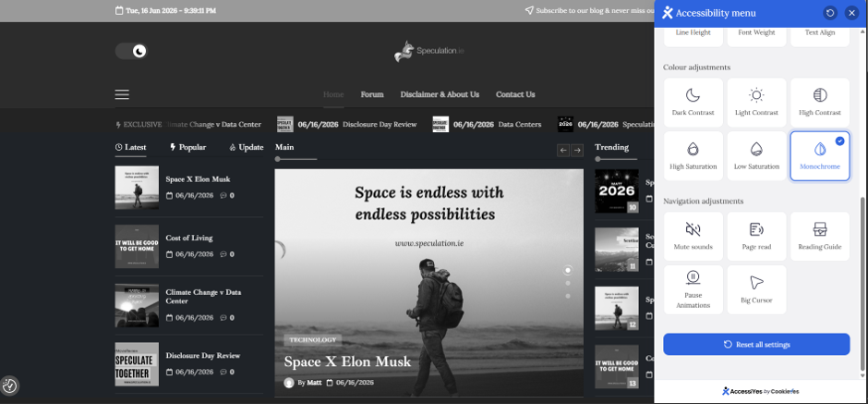Turn off the Monochrome option
The height and width of the screenshot is (404, 868).
[x=820, y=156]
